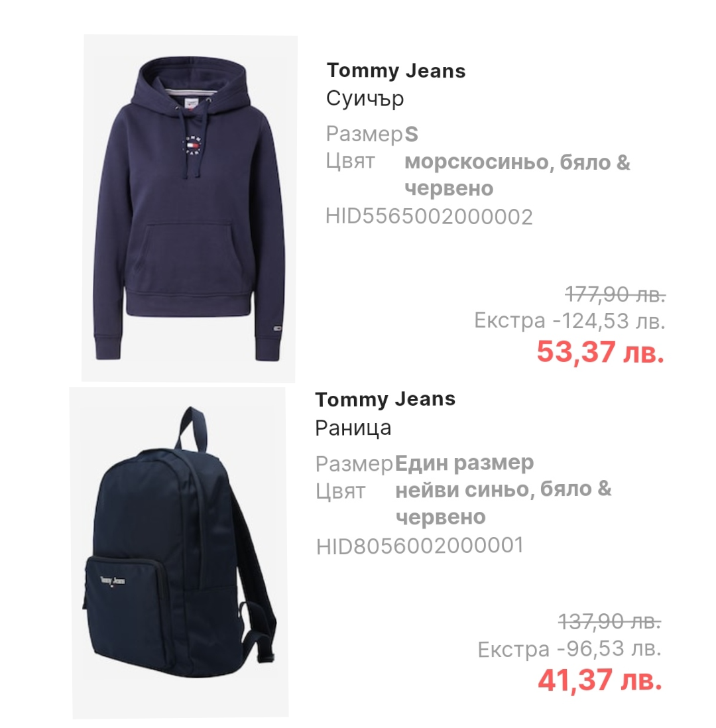This screenshot has width=716, height=728.
Task: Select the Раница product name
Action: pyautogui.click(x=353, y=428)
